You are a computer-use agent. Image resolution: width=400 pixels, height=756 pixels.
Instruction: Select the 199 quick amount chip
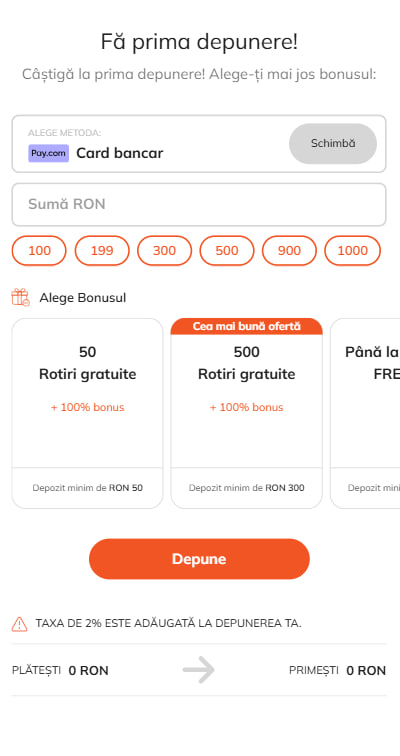click(x=102, y=251)
